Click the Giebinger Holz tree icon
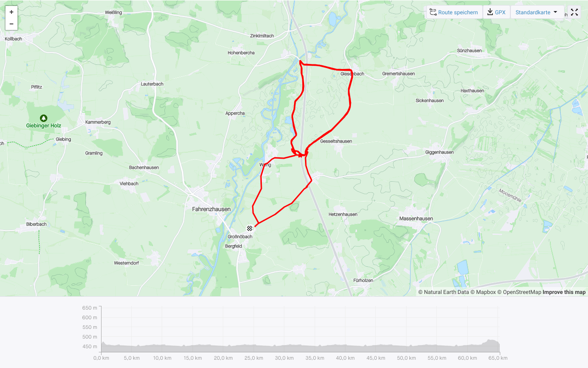This screenshot has width=588, height=368. (44, 118)
